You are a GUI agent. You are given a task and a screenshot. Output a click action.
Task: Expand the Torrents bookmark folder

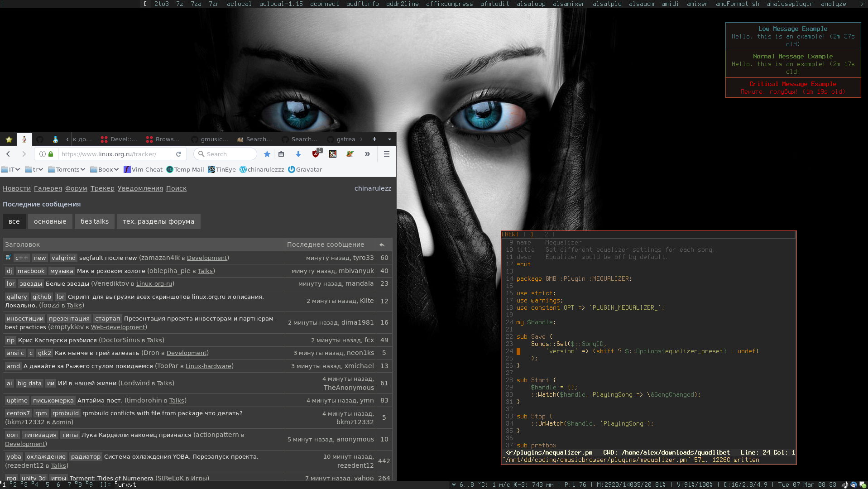pyautogui.click(x=67, y=169)
